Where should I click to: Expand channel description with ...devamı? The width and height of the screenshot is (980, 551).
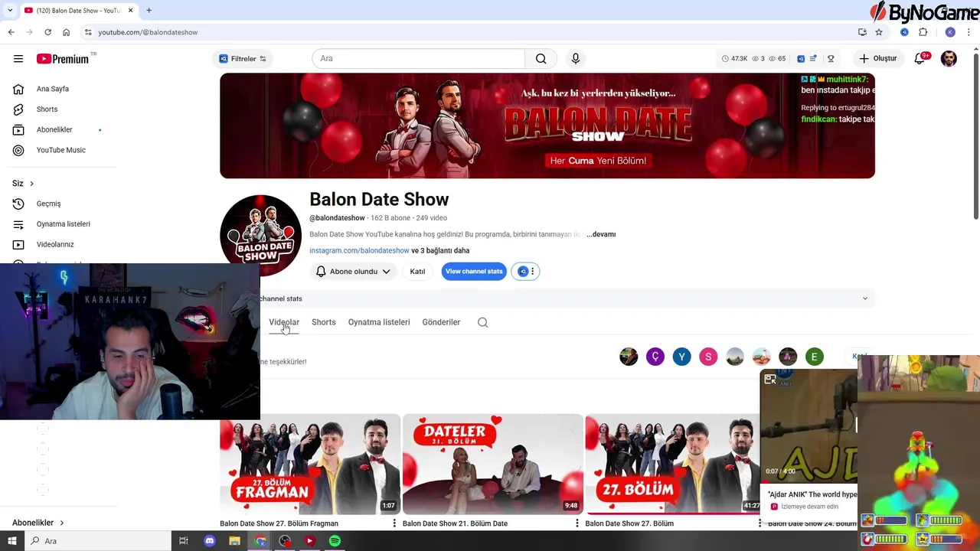(x=601, y=234)
